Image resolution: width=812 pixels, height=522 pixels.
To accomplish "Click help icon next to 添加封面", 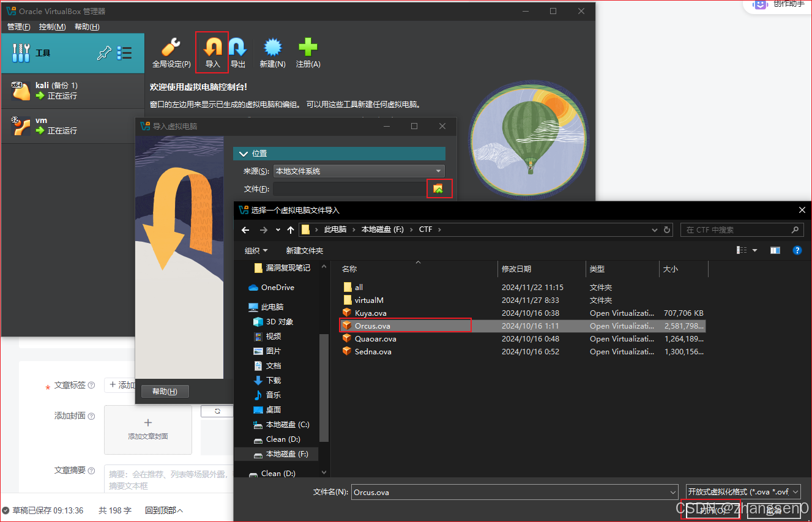I will [92, 416].
